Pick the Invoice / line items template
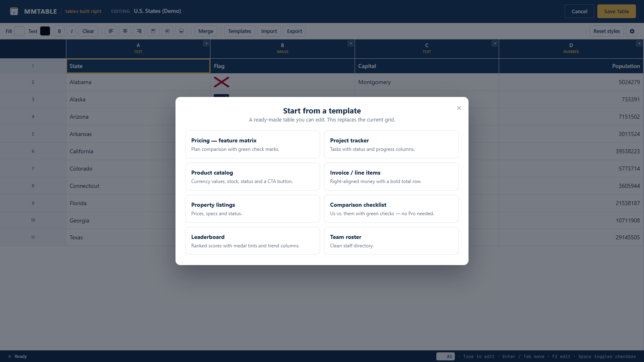 pyautogui.click(x=391, y=177)
